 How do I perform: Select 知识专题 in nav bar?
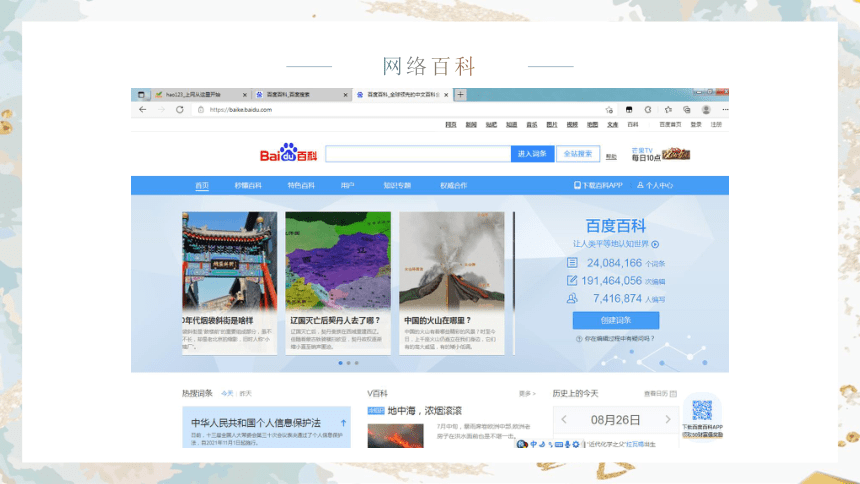click(x=397, y=185)
